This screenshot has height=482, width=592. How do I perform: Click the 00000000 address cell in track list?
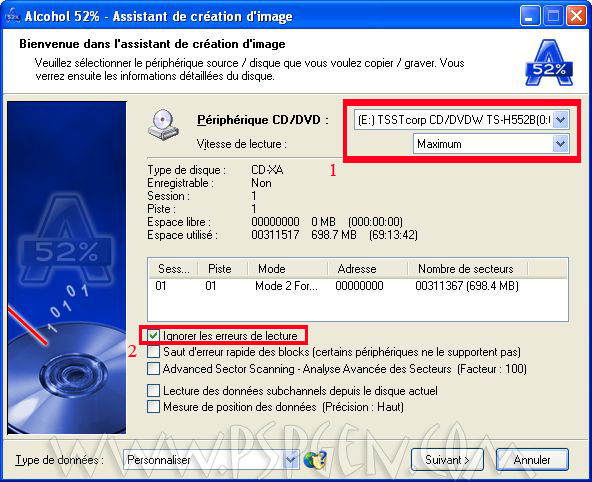coord(359,286)
